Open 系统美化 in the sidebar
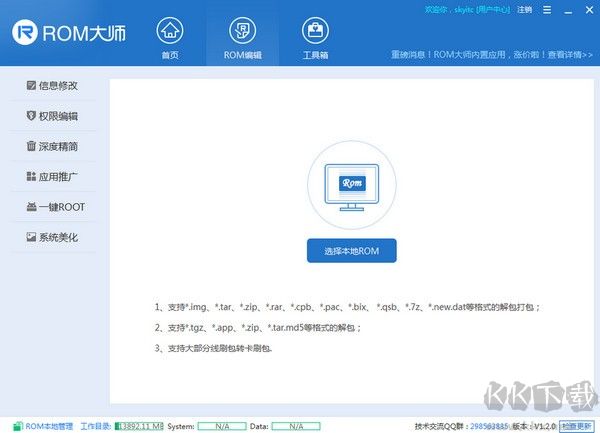Screen dimensions: 600x433 coord(52,238)
